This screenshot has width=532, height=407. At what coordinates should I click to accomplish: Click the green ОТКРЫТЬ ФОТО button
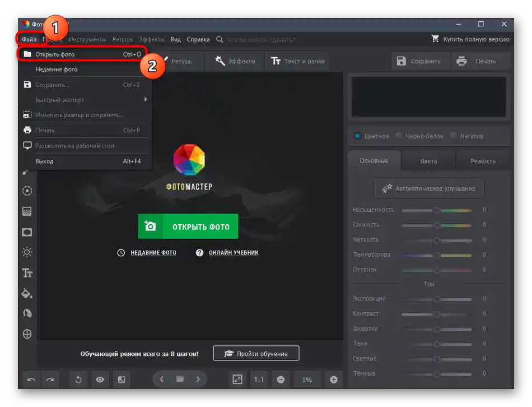click(188, 226)
